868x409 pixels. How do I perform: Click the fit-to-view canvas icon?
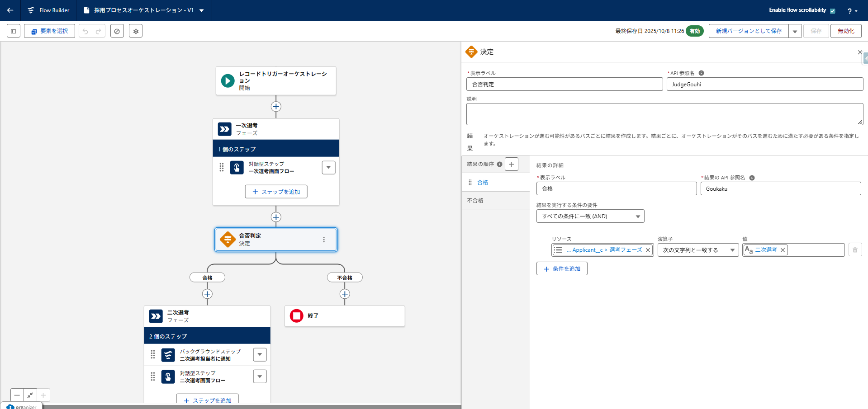coord(30,395)
